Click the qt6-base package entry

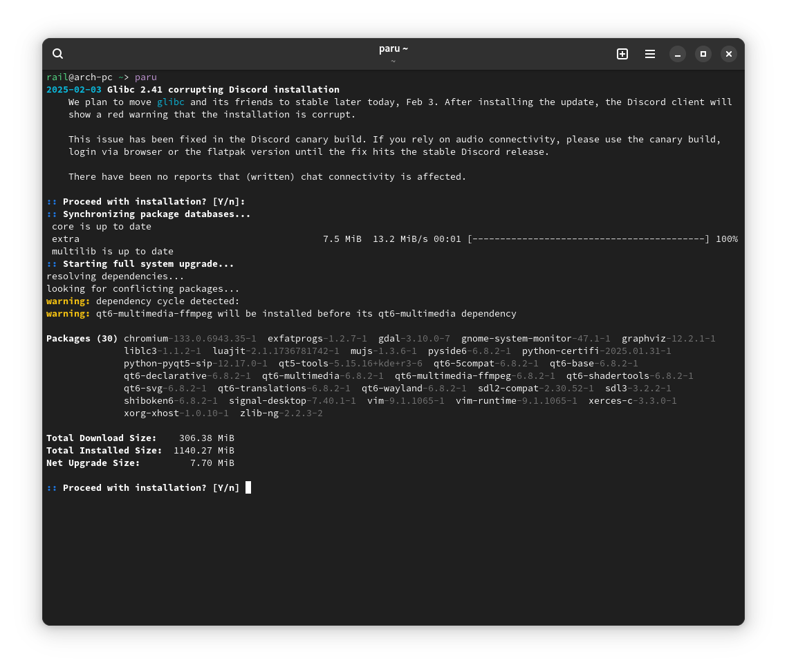click(x=593, y=364)
